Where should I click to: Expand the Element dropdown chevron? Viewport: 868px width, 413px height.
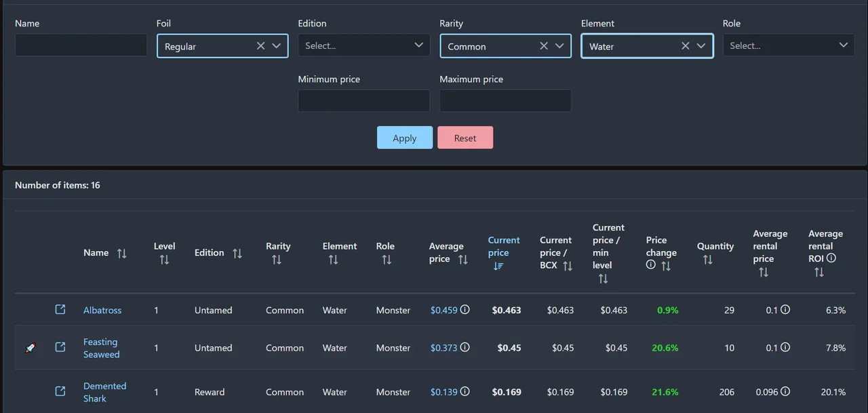[701, 46]
